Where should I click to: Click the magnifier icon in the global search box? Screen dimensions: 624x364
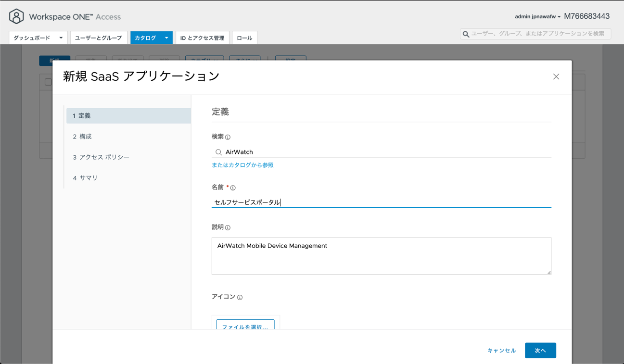point(466,34)
